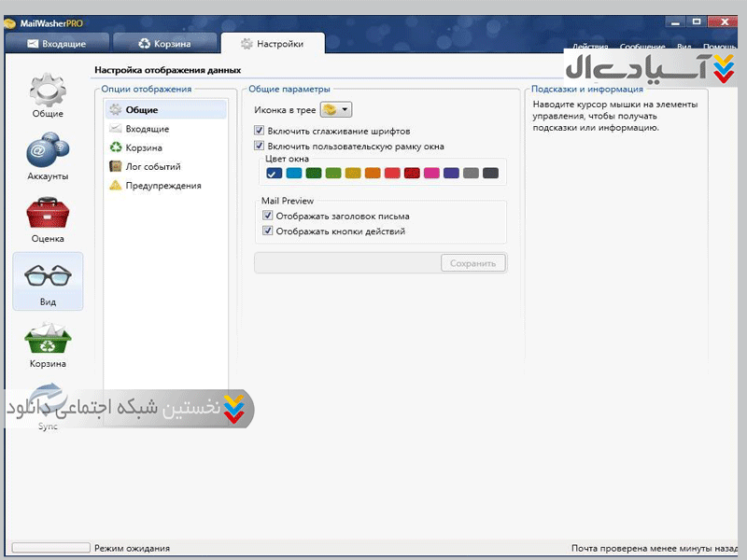Toggle Отображать кнопки действий checkbox
747x560 pixels.
tap(269, 231)
